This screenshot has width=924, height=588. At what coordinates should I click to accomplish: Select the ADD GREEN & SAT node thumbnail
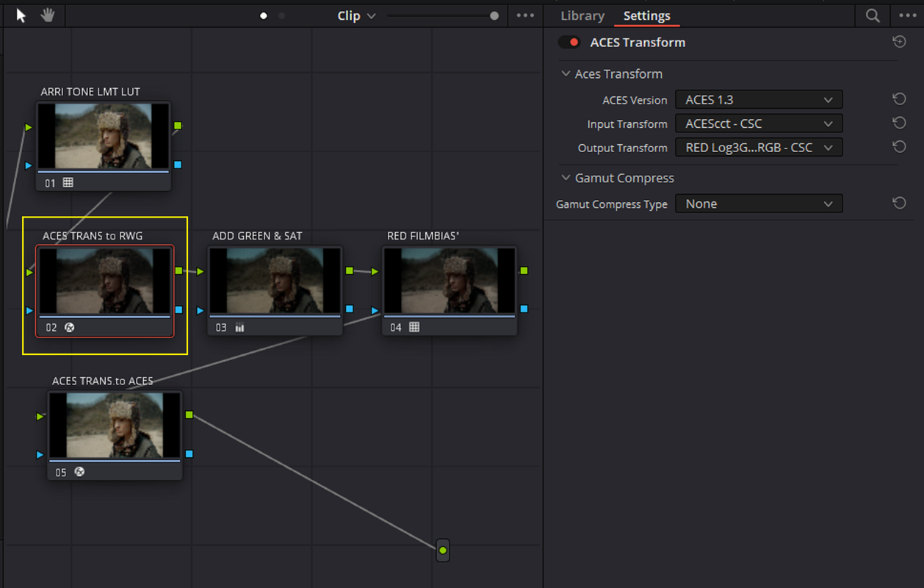point(275,281)
